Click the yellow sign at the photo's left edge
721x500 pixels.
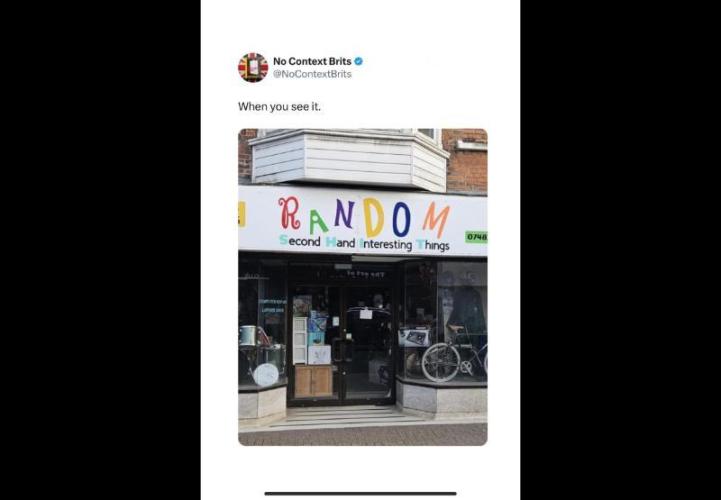coord(241,214)
